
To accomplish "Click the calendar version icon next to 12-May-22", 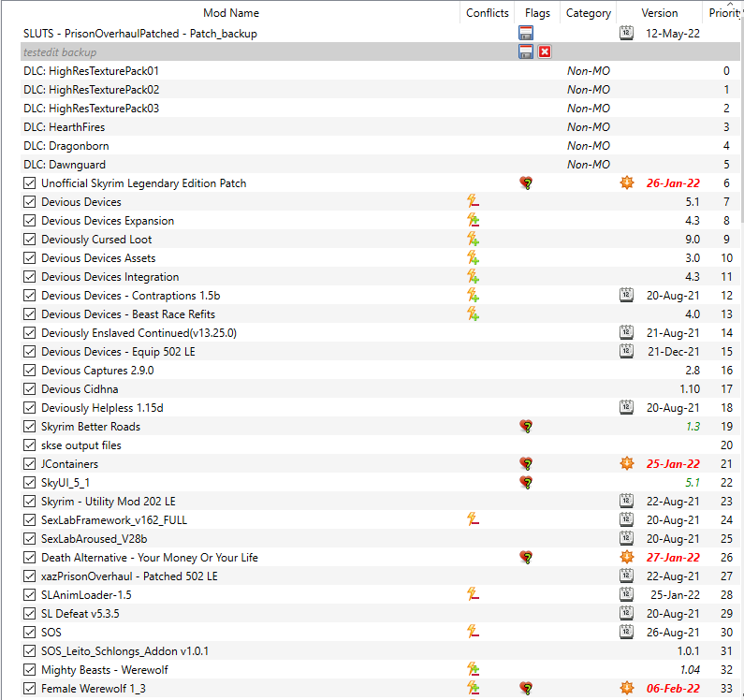I will click(626, 33).
